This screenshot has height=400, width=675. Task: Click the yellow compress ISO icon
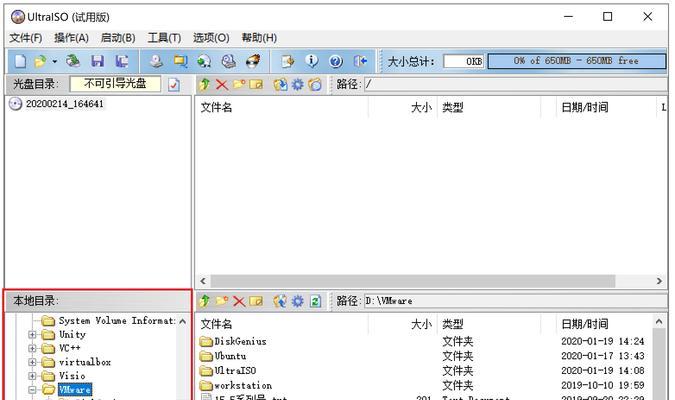180,61
